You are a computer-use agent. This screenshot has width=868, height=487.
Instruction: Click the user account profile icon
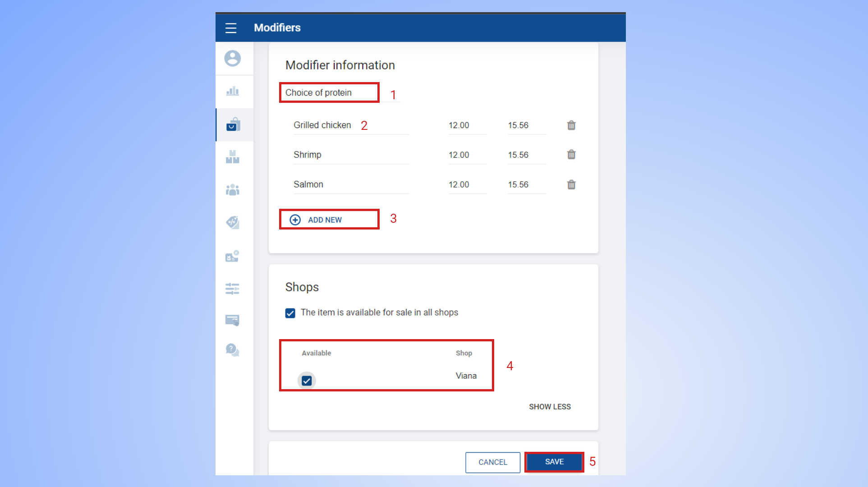click(233, 59)
